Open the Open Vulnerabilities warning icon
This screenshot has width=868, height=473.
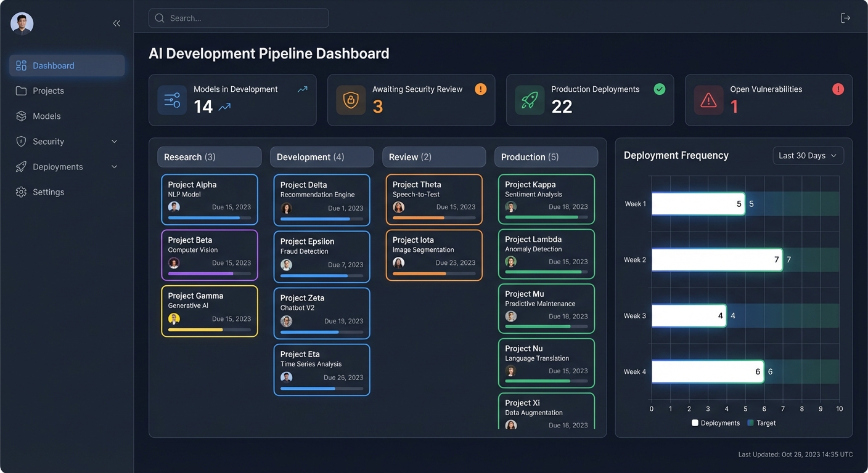(x=708, y=100)
